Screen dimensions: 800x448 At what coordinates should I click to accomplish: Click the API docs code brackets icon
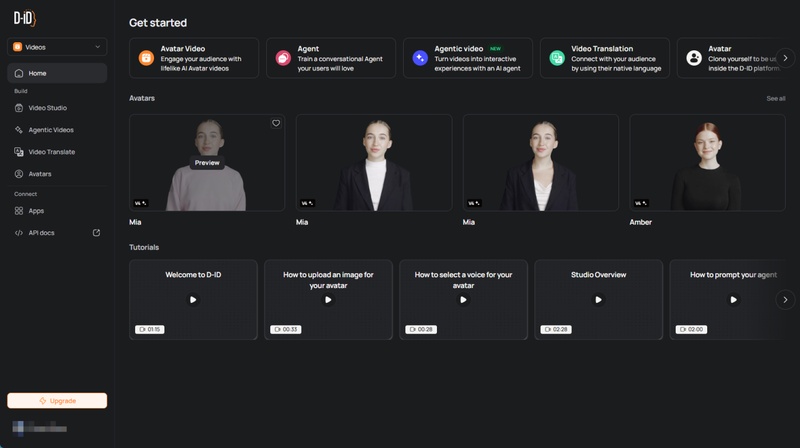tap(19, 233)
